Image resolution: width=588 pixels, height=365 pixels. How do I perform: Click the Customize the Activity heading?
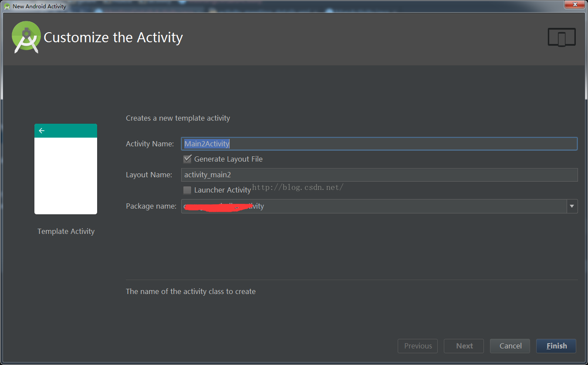click(x=113, y=37)
